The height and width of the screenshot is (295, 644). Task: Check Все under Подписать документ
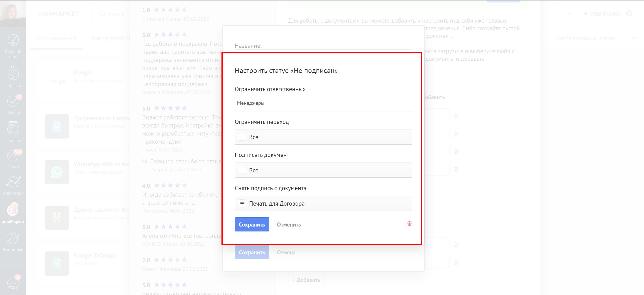click(x=242, y=170)
